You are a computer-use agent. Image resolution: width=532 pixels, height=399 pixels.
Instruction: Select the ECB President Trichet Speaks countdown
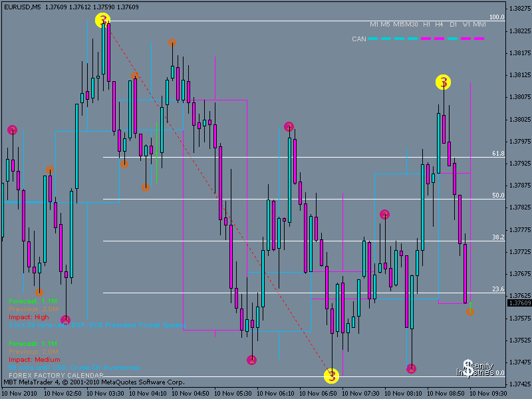point(97,325)
